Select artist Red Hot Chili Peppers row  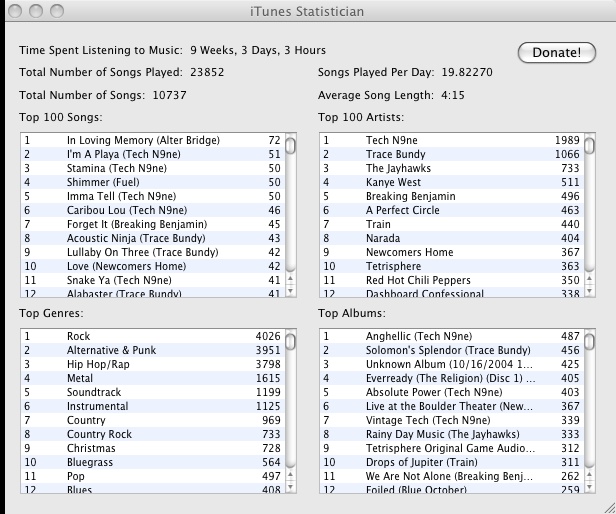tap(452, 280)
